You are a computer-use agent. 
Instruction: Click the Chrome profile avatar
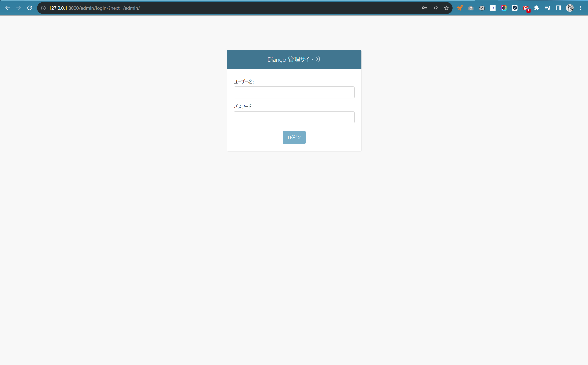point(570,8)
